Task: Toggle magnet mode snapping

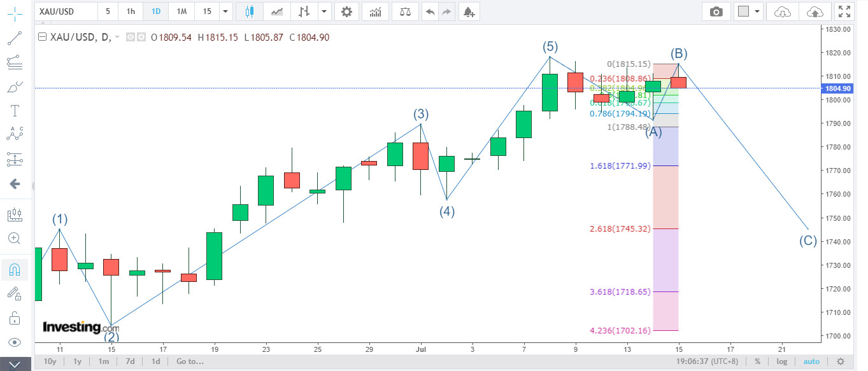Action: point(15,270)
